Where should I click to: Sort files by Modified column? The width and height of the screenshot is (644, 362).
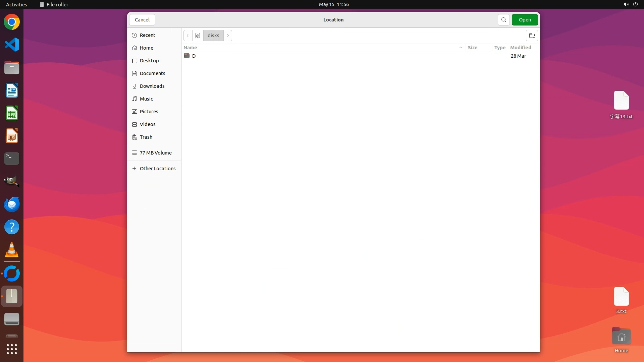tap(520, 48)
